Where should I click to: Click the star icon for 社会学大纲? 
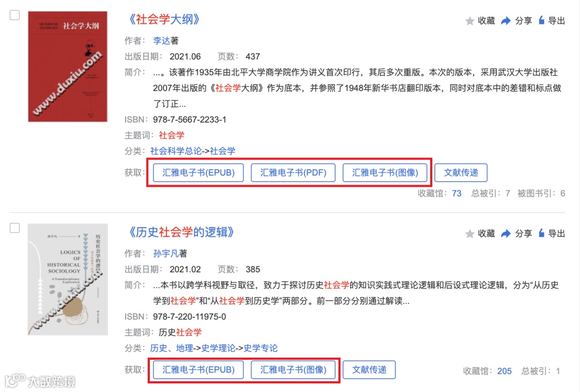470,21
